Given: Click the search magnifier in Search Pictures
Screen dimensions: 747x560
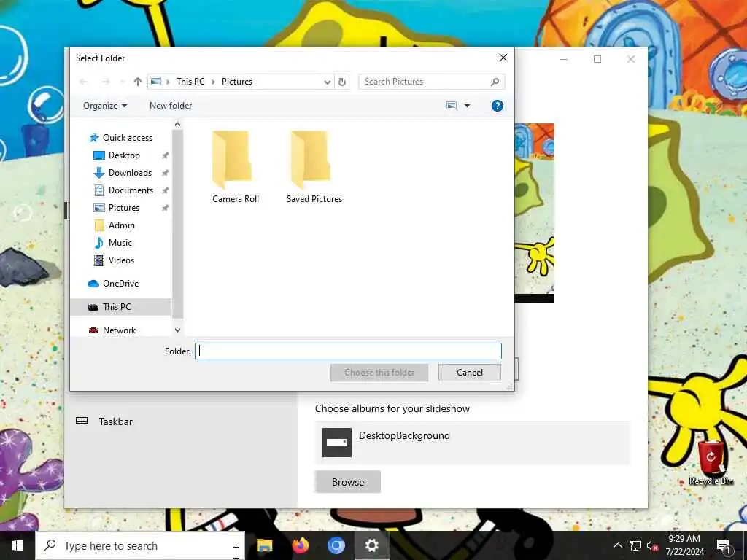Looking at the screenshot, I should point(495,82).
